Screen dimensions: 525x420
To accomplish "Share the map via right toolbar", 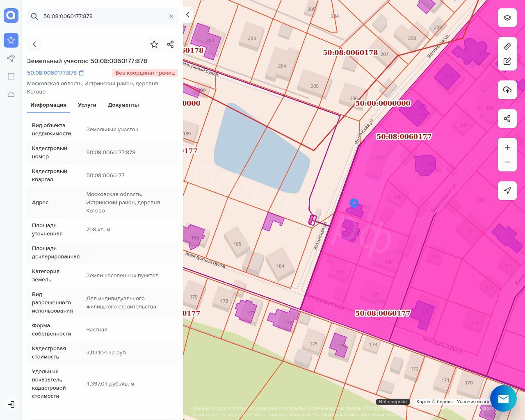I will [507, 119].
